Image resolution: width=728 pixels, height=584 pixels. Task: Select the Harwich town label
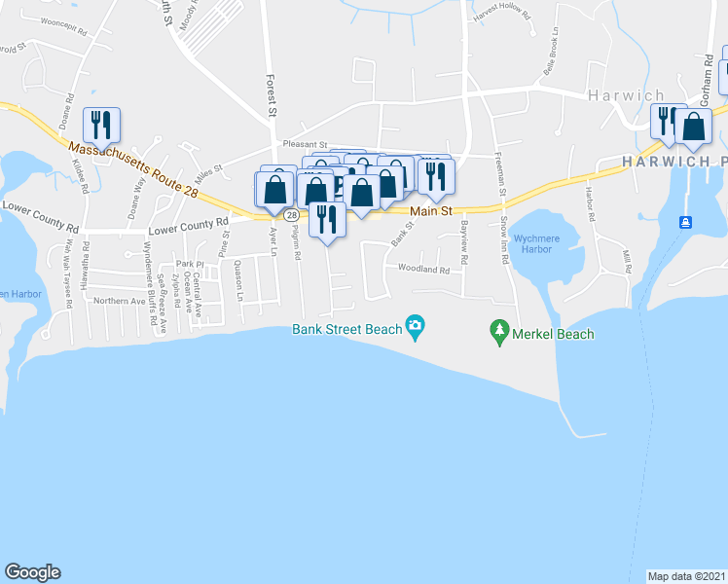[627, 95]
